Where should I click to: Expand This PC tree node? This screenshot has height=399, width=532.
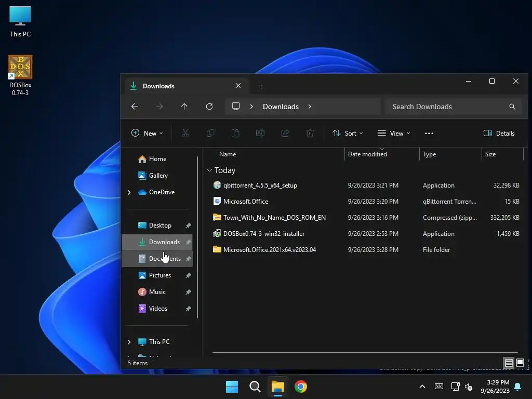click(x=129, y=342)
